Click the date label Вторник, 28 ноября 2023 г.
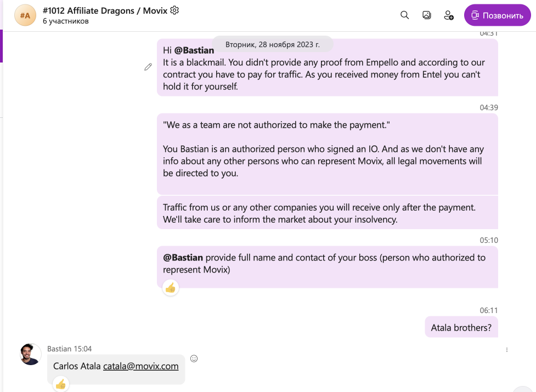 [273, 44]
